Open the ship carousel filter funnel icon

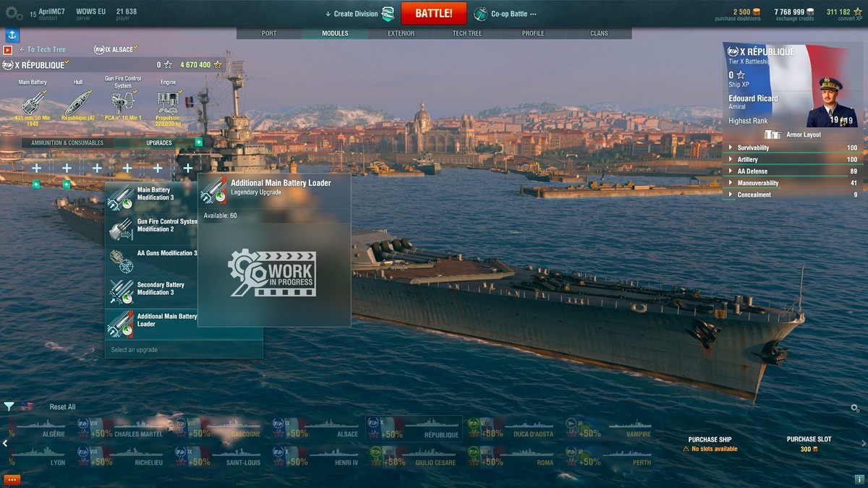(x=9, y=406)
